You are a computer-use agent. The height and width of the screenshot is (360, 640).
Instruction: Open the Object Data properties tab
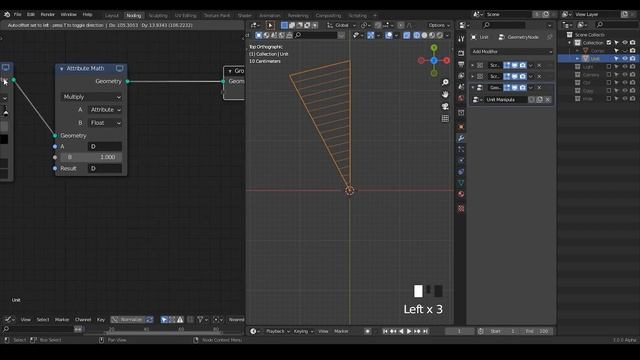point(461,183)
